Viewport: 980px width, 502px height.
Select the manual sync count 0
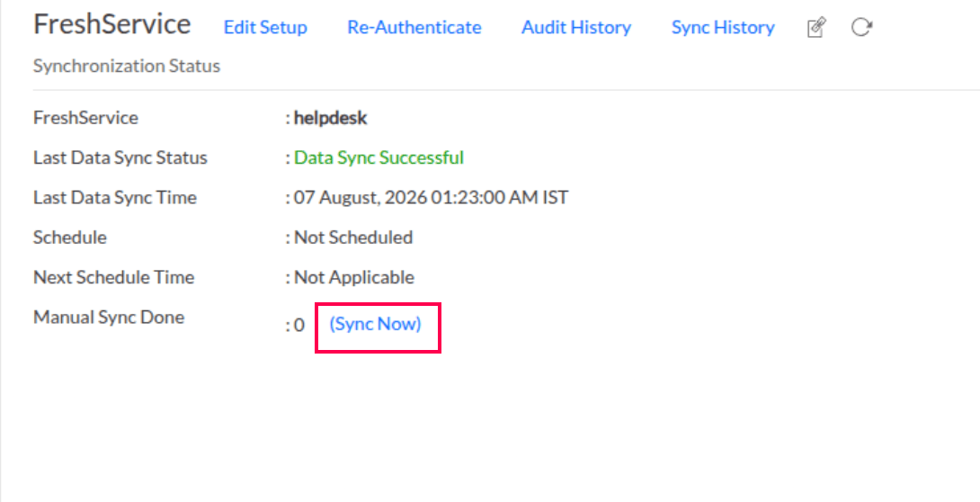[299, 325]
